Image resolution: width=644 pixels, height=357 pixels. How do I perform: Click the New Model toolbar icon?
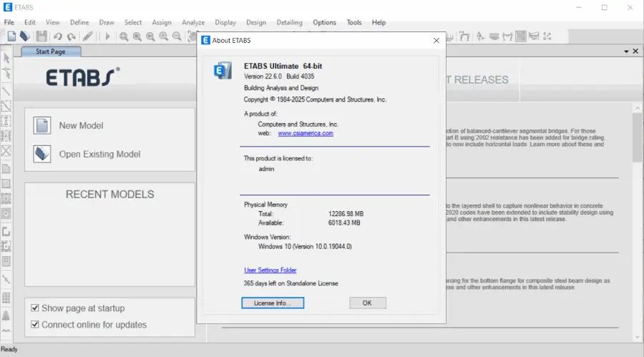pyautogui.click(x=10, y=36)
